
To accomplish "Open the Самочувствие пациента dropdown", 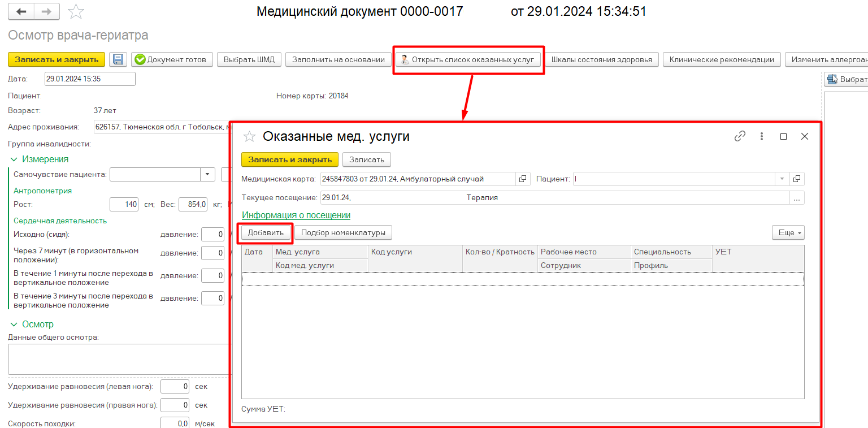I will click(208, 175).
